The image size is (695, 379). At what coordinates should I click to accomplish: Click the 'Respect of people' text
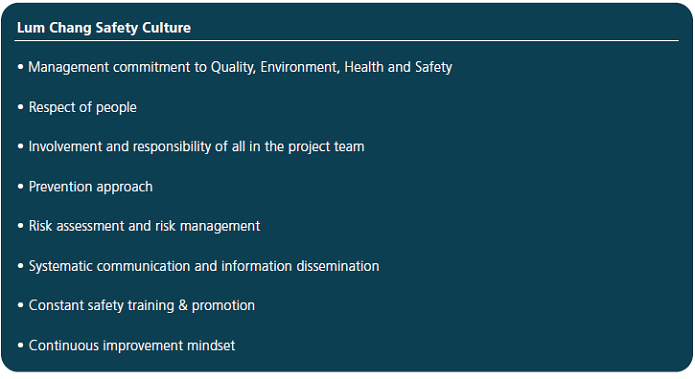(x=82, y=107)
